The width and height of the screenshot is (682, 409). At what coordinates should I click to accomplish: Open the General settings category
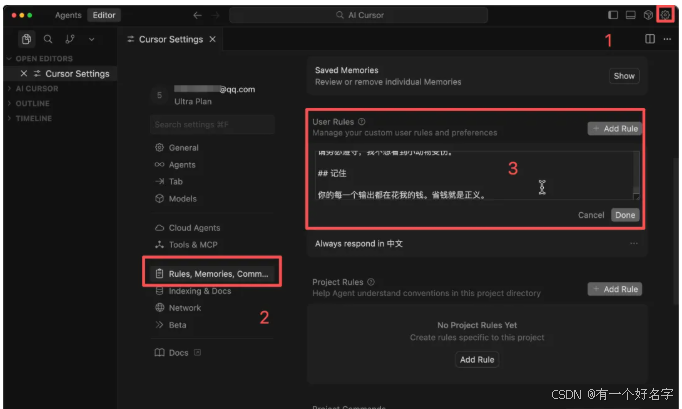pos(183,148)
